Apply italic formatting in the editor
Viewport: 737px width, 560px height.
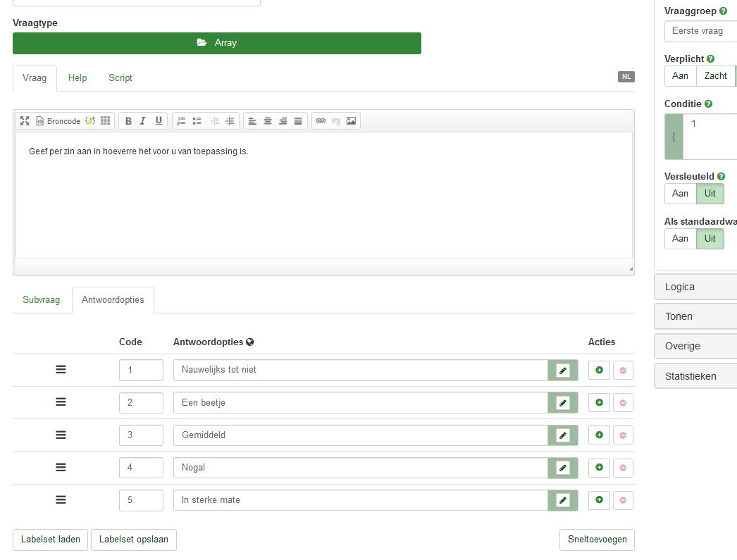point(143,121)
